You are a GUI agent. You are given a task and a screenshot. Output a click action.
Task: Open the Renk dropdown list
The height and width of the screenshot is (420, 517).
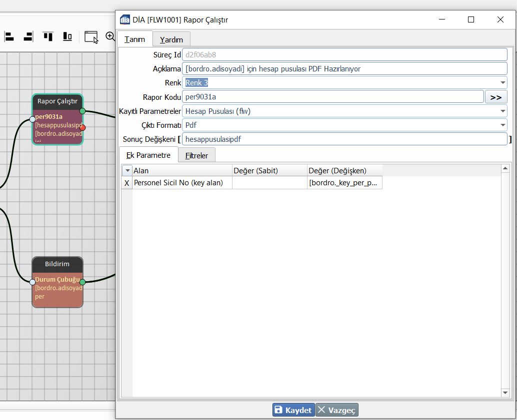(x=502, y=83)
